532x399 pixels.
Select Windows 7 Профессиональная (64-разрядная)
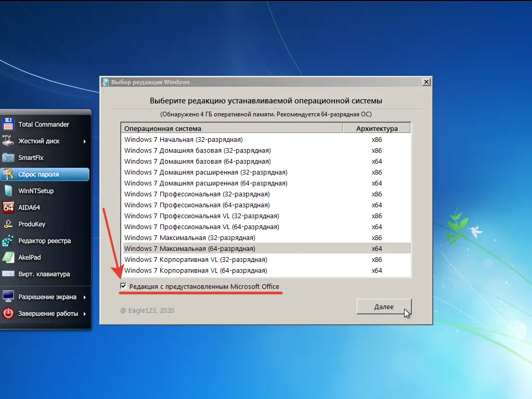(x=266, y=205)
